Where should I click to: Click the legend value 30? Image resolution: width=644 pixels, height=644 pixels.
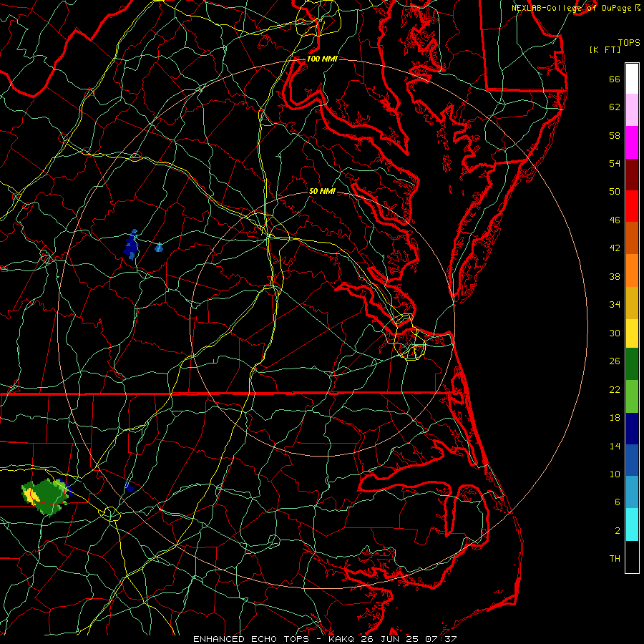tap(615, 333)
